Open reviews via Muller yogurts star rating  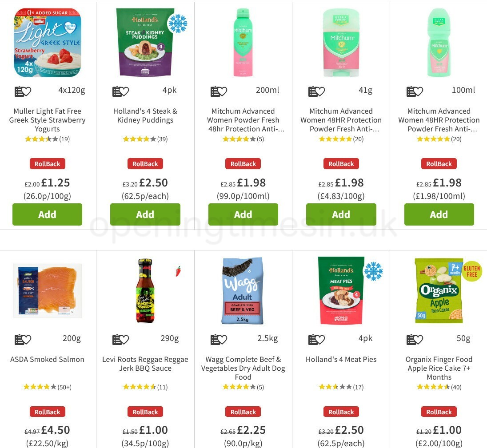click(47, 139)
